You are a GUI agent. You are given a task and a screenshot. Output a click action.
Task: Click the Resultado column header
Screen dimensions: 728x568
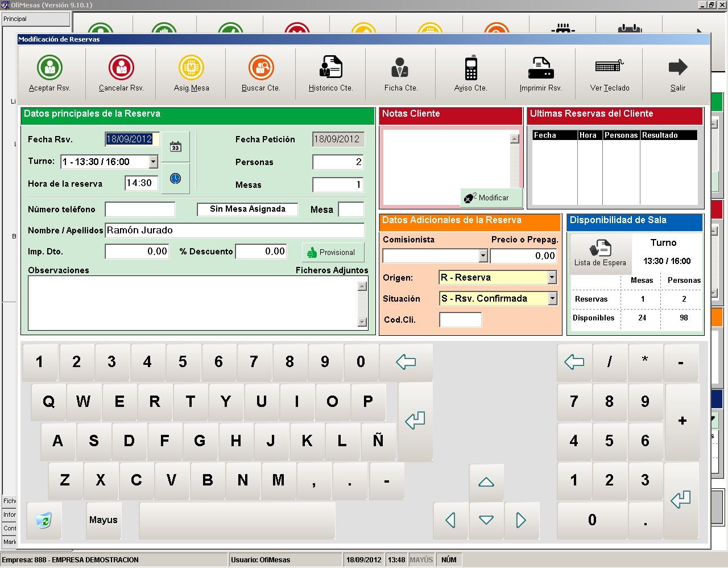pos(669,135)
